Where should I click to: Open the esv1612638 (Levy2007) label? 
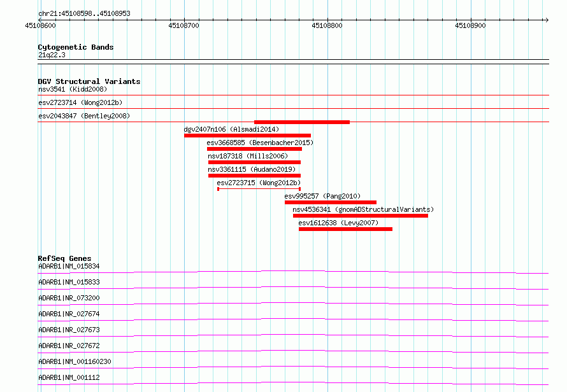[338, 223]
